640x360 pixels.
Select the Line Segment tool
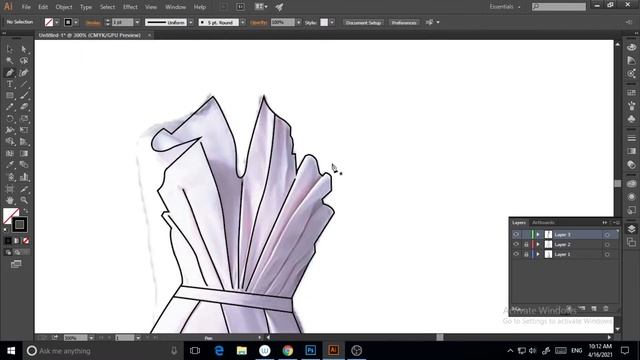click(x=24, y=84)
